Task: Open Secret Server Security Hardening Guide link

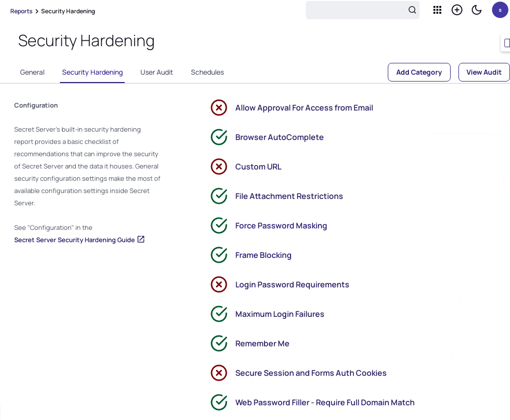Action: click(x=75, y=240)
